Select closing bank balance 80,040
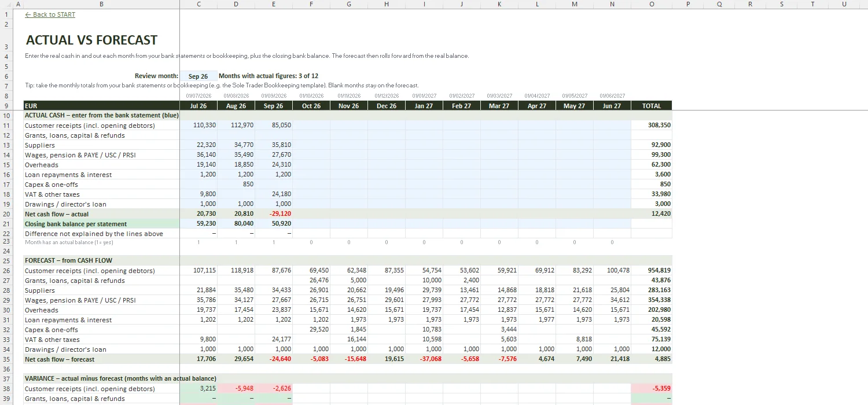The width and height of the screenshot is (868, 405). [236, 224]
